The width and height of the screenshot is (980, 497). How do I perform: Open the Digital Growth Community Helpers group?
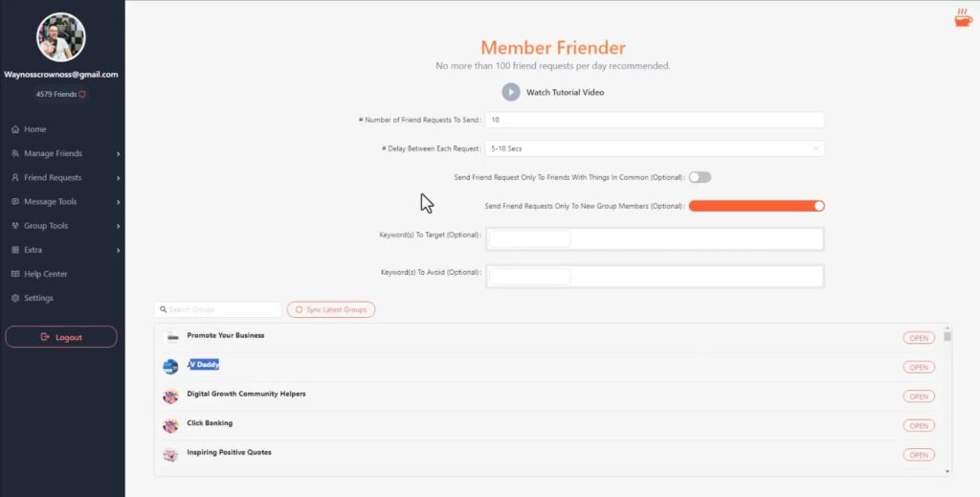[x=919, y=396]
